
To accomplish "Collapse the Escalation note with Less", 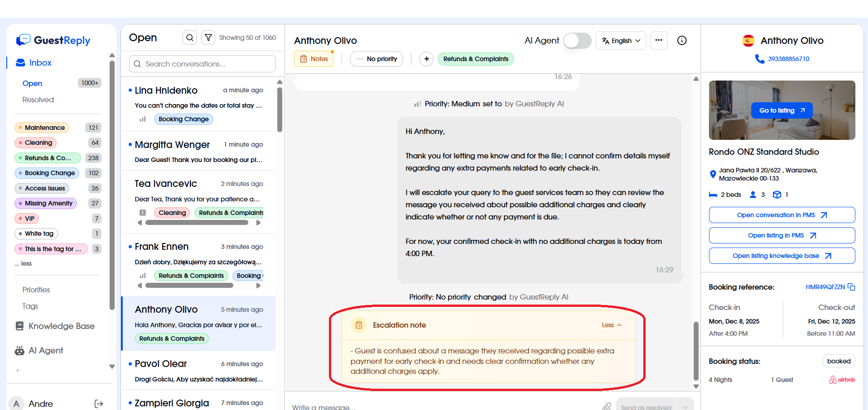I will 612,325.
